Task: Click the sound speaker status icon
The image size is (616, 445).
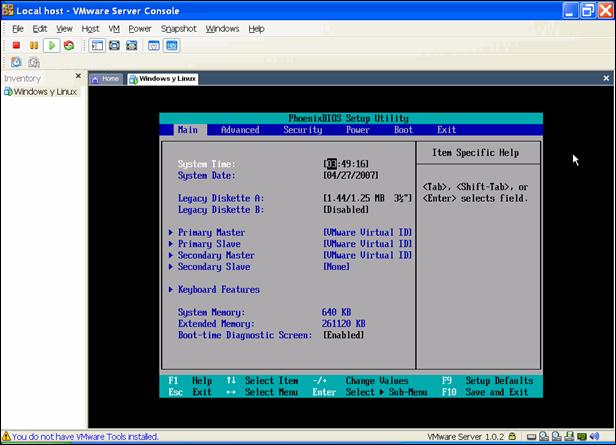Action: (595, 436)
